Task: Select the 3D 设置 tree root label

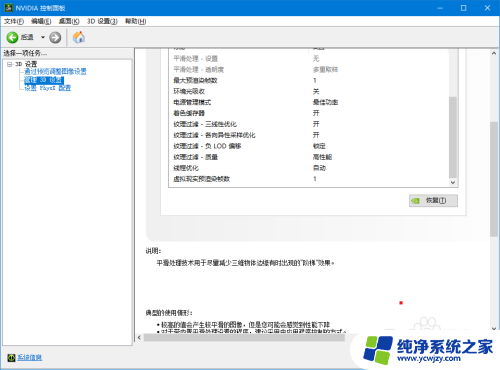Action: pos(26,64)
